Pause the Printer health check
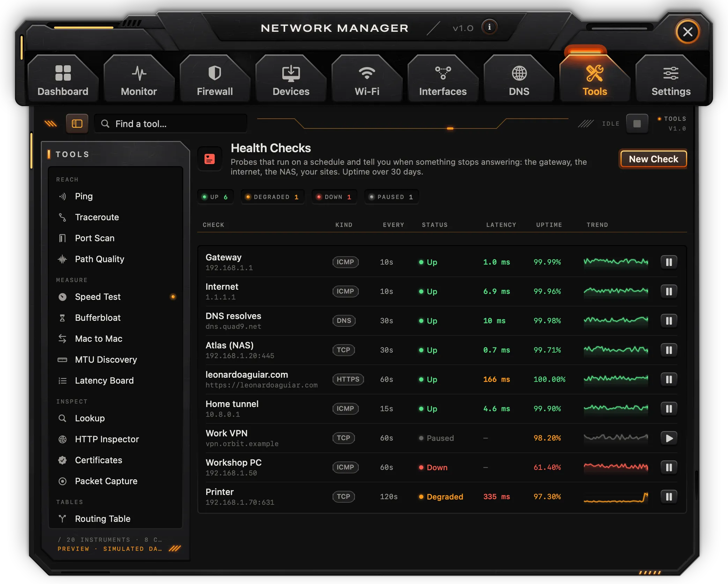728x584 pixels. tap(669, 497)
